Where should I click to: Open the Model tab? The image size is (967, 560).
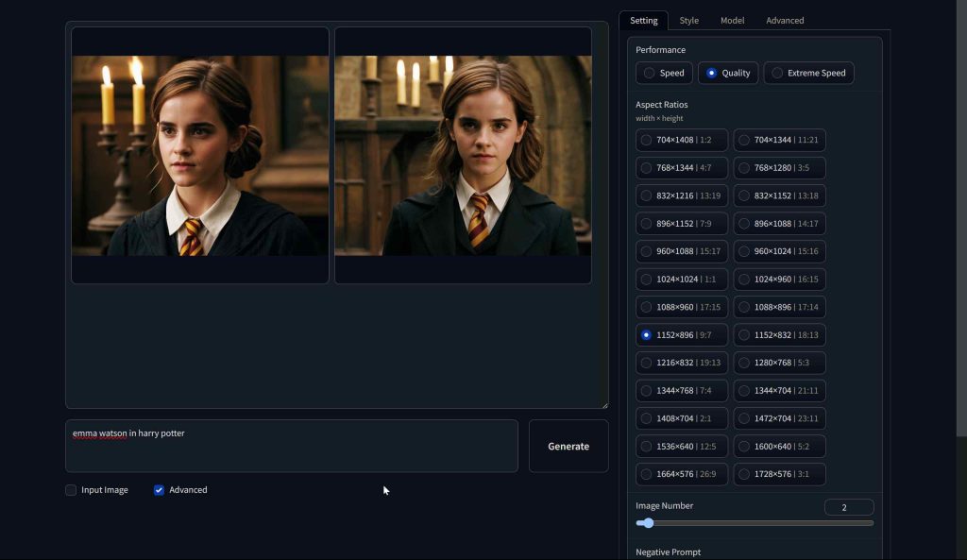732,21
